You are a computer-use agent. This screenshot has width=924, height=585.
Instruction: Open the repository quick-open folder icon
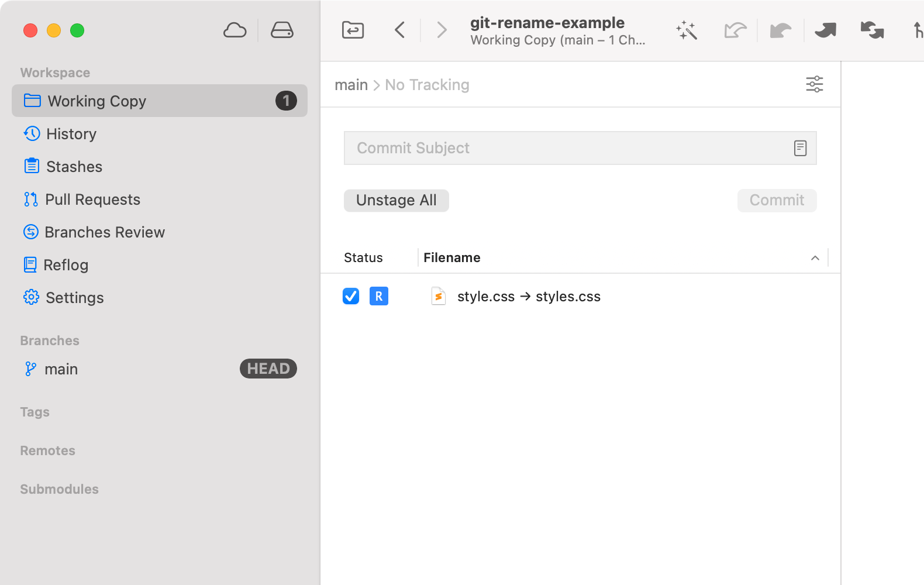[353, 30]
